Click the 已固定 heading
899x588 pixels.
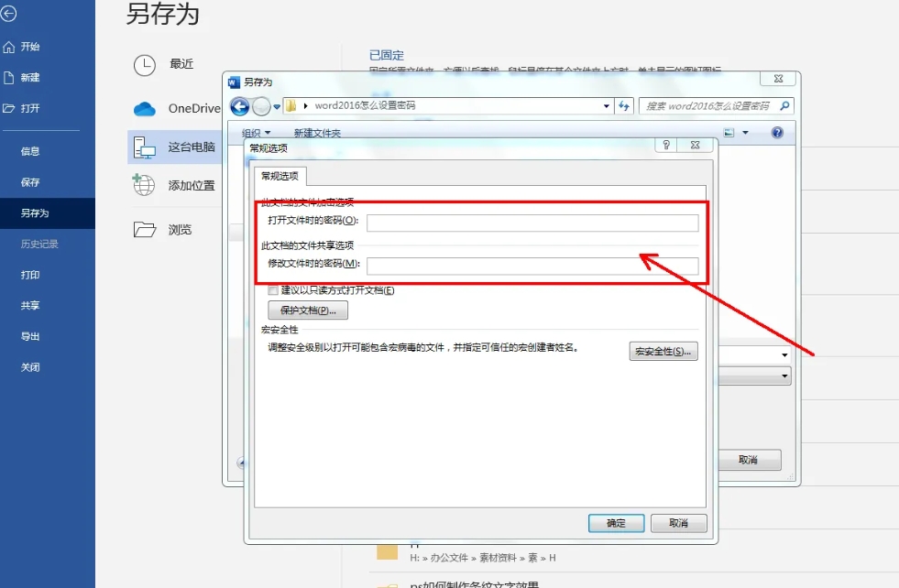387,55
